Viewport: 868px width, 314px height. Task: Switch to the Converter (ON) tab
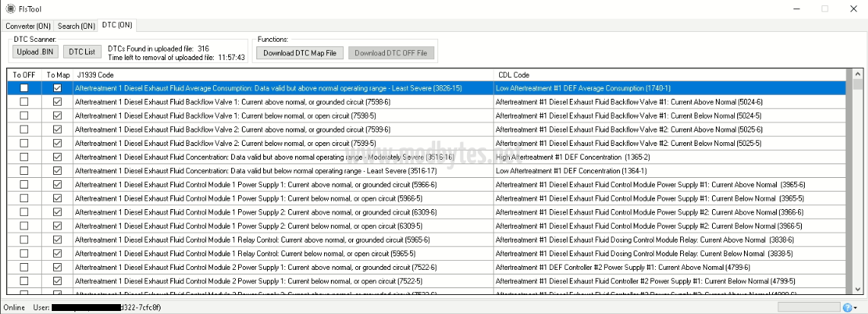(x=27, y=26)
